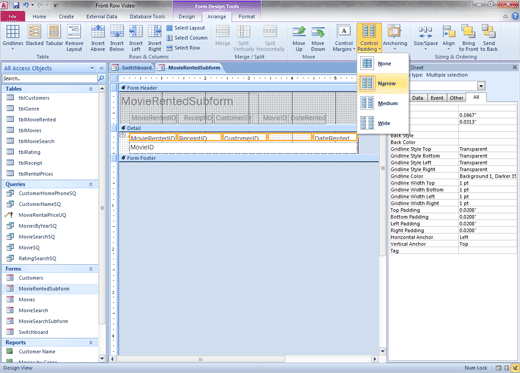Collapse the Tables group
The height and width of the screenshot is (373, 520).
[91, 89]
